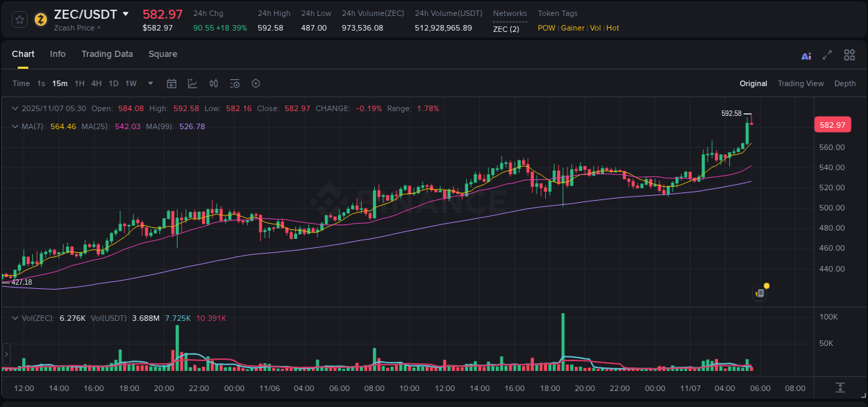This screenshot has width=868, height=407.
Task: Open the ZEC (2) networks dropdown
Action: tap(505, 29)
